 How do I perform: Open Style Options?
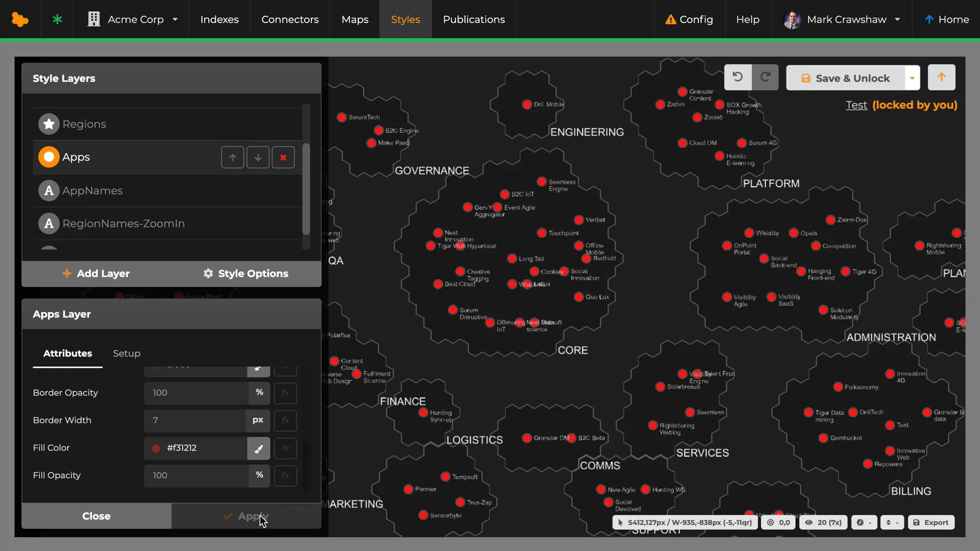(246, 273)
